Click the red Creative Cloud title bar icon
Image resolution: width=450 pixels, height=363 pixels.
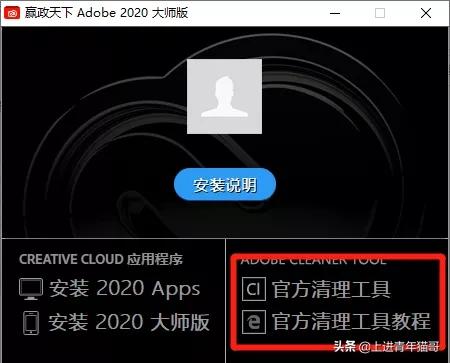[x=12, y=13]
